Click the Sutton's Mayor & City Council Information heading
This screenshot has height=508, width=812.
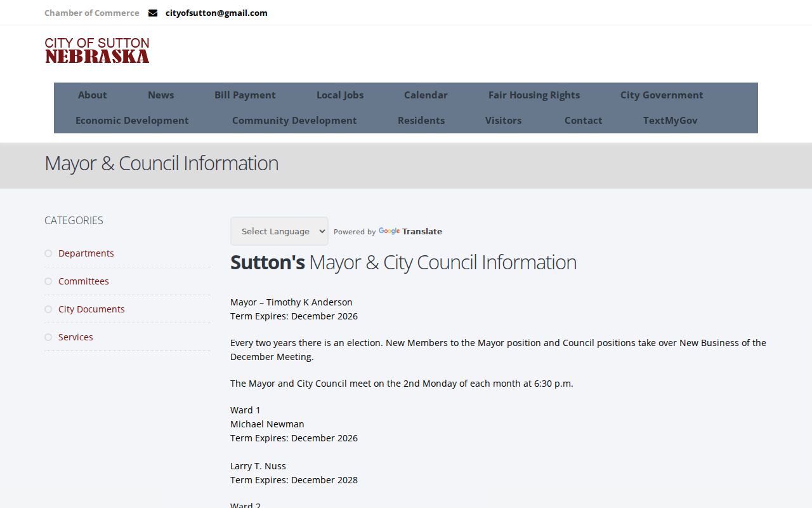pyautogui.click(x=403, y=262)
